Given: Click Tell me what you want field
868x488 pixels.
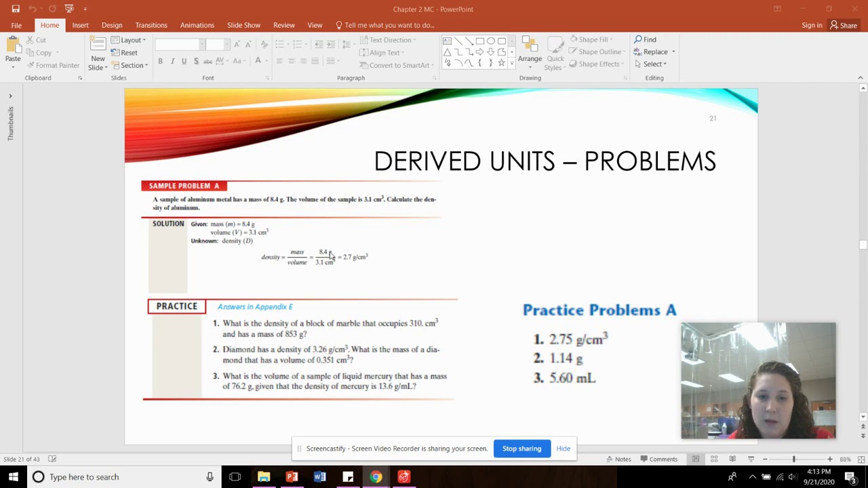Looking at the screenshot, I should click(384, 25).
